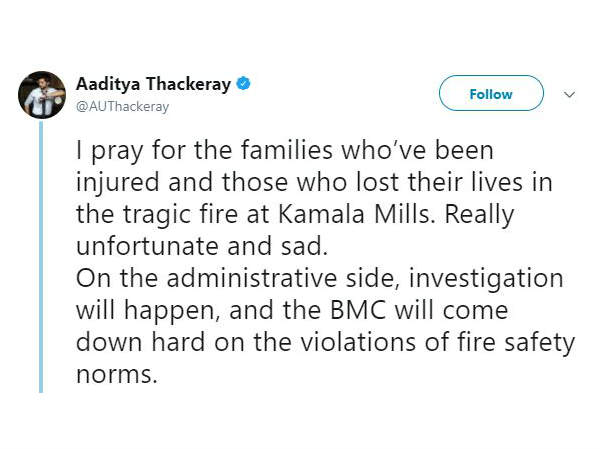This screenshot has height=450, width=600.
Task: Click the tweet line starting 'I pray for'
Action: (x=285, y=151)
